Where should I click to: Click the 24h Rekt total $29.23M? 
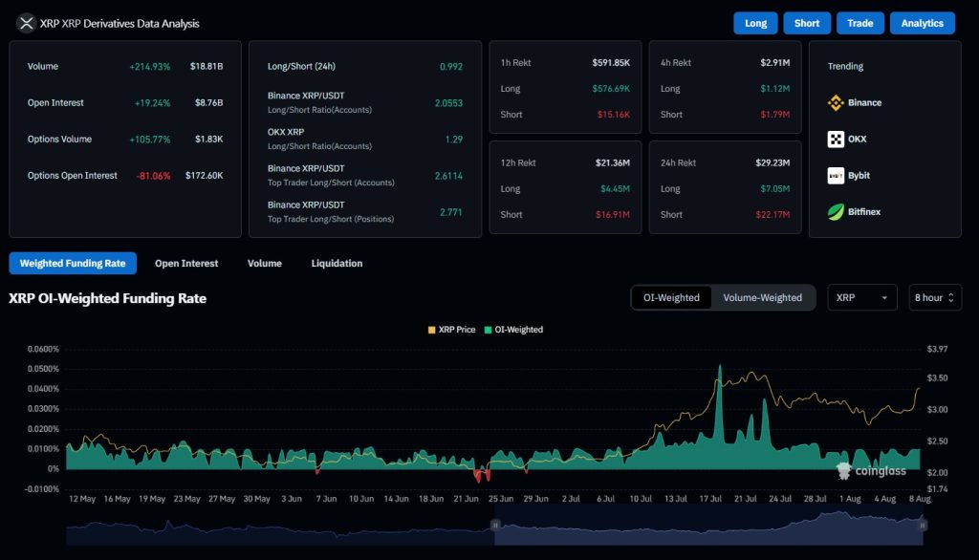click(772, 163)
